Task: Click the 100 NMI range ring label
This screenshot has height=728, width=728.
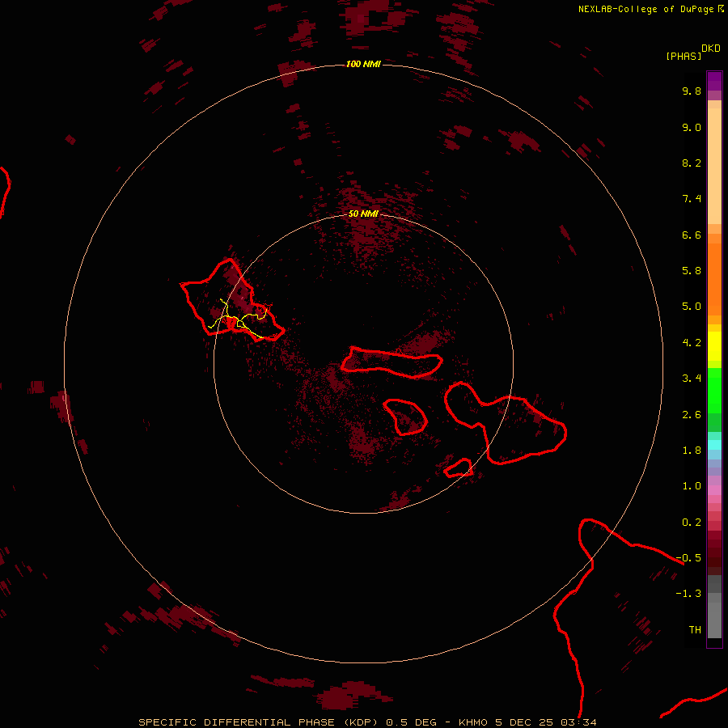Action: 363,64
